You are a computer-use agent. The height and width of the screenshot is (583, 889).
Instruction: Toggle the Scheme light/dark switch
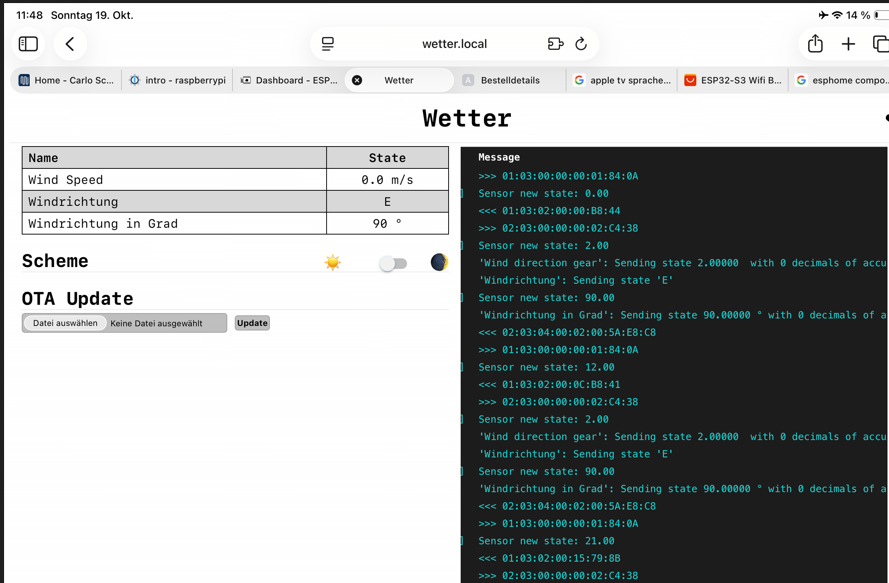393,263
